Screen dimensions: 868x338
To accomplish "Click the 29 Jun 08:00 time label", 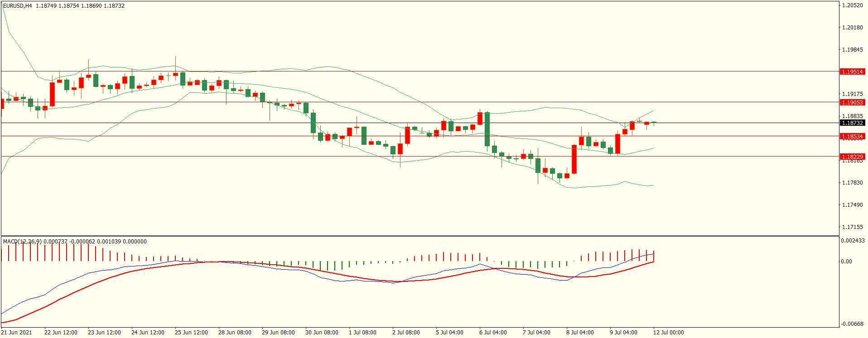I will tap(278, 333).
